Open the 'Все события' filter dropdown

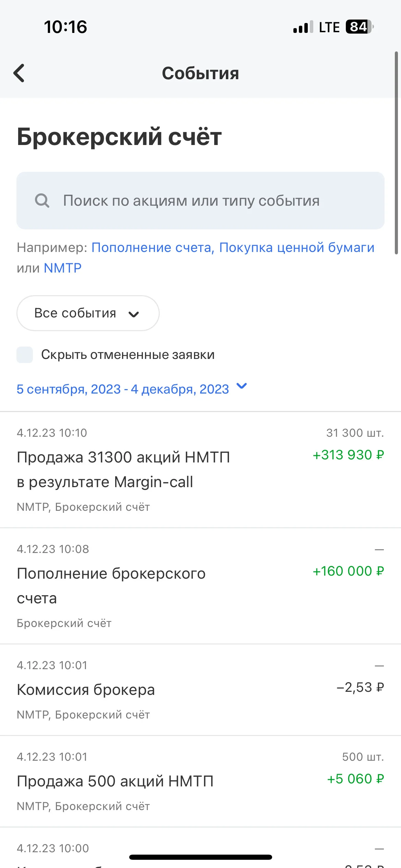88,313
